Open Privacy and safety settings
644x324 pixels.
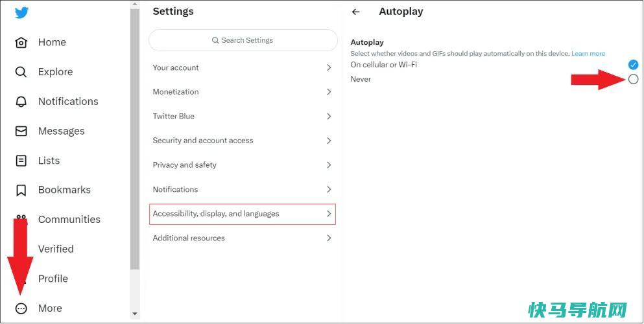pyautogui.click(x=243, y=165)
